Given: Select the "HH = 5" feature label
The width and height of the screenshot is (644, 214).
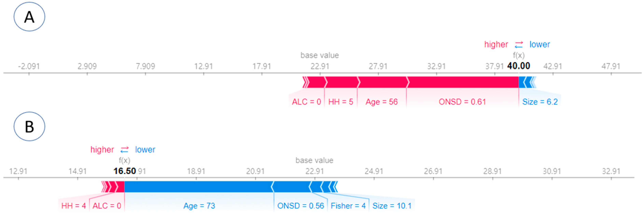Looking at the screenshot, I should point(340,102).
